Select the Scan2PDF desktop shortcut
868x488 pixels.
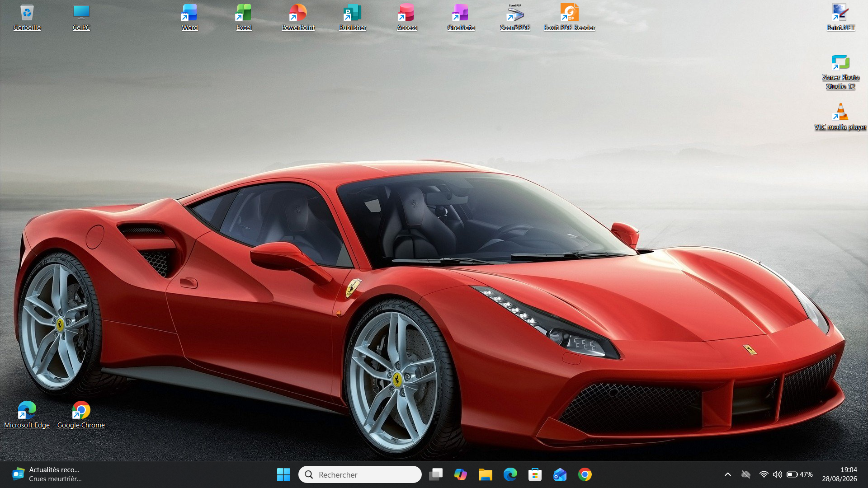515,18
